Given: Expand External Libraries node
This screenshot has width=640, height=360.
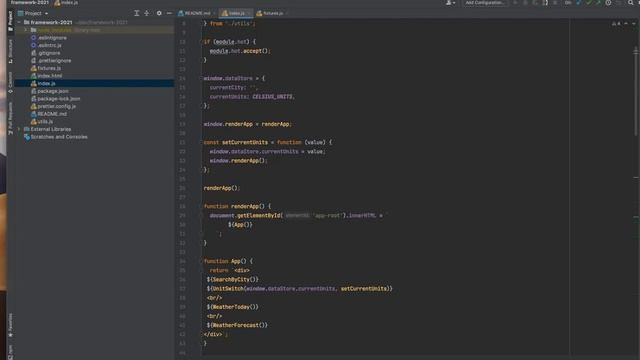Looking at the screenshot, I should pos(19,129).
